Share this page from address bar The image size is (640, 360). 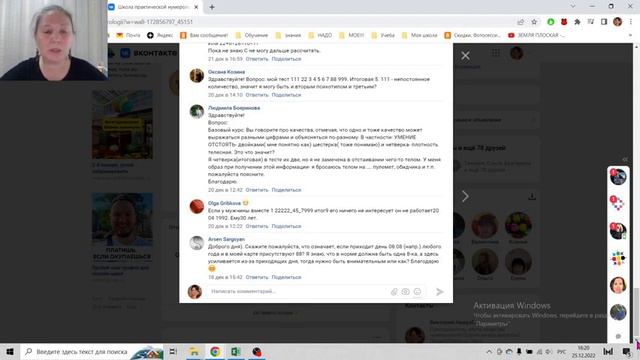[x=520, y=22]
